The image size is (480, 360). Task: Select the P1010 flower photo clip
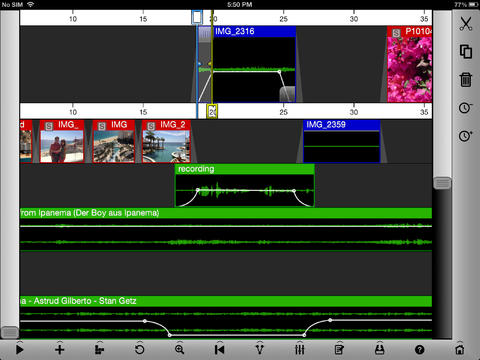click(410, 64)
